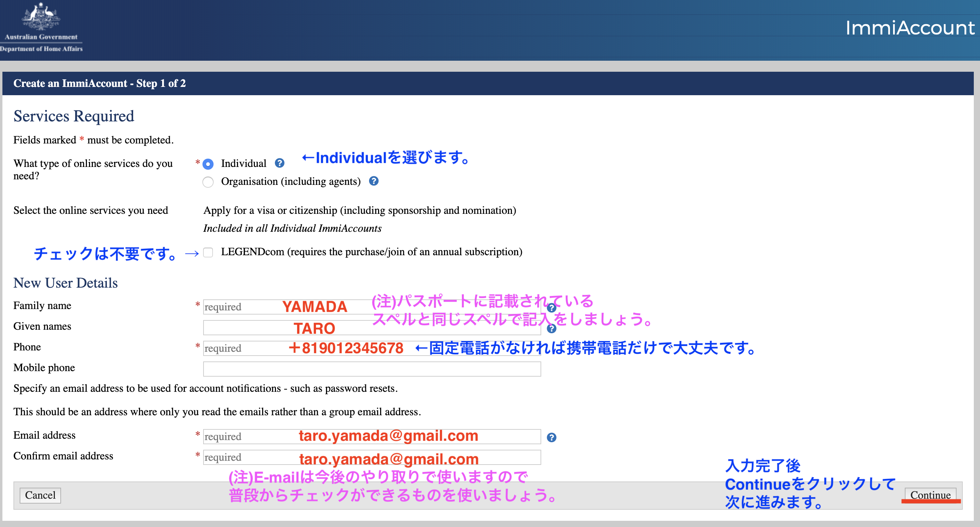Tick the LEGENDcom subscription checkbox
The height and width of the screenshot is (527, 980).
(x=208, y=252)
